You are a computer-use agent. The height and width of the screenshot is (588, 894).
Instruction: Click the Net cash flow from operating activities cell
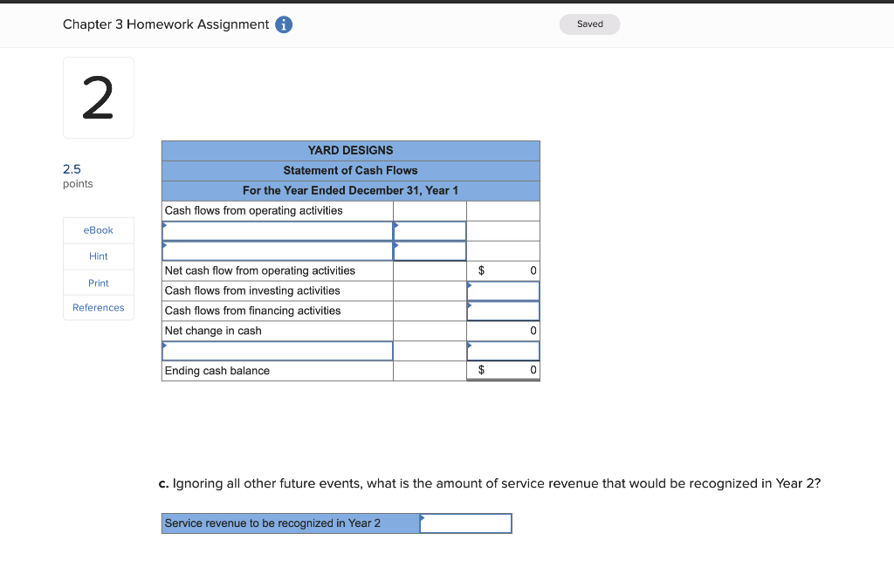(277, 270)
